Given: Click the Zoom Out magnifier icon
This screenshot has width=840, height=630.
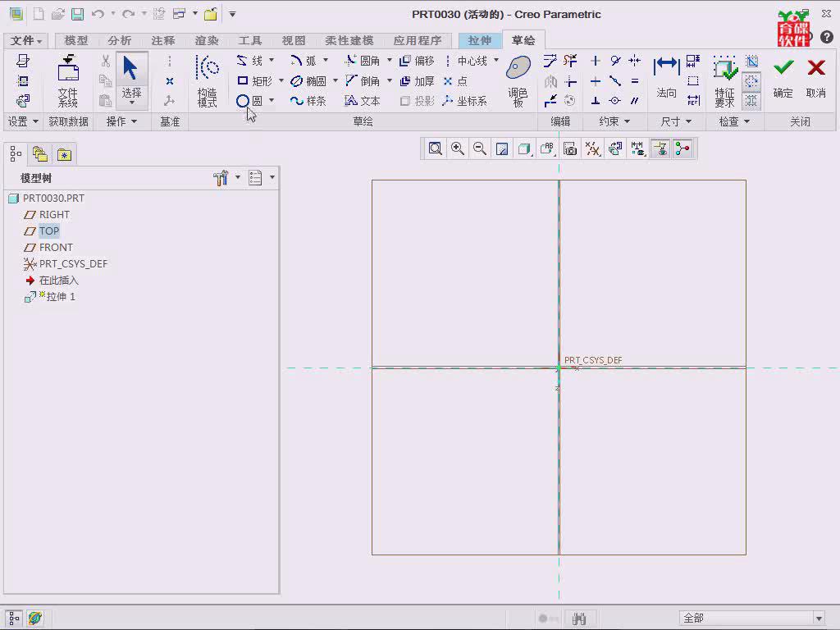Looking at the screenshot, I should (479, 149).
